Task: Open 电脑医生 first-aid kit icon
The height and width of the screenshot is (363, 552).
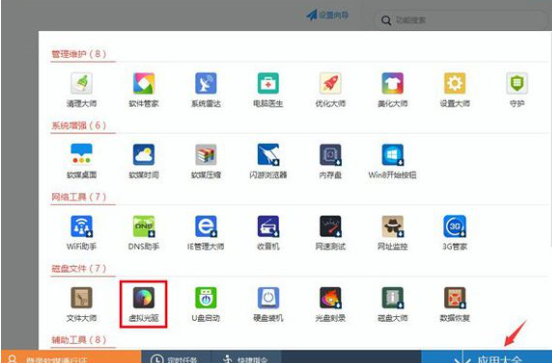Action: pos(268,83)
